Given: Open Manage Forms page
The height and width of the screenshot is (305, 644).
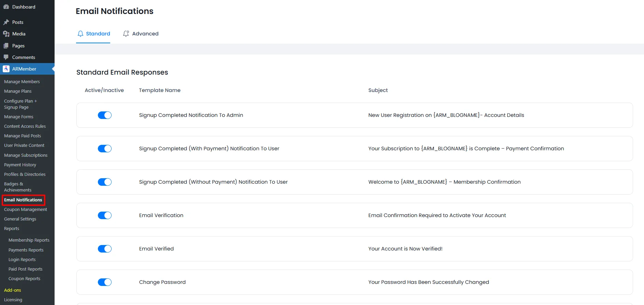Looking at the screenshot, I should point(19,117).
